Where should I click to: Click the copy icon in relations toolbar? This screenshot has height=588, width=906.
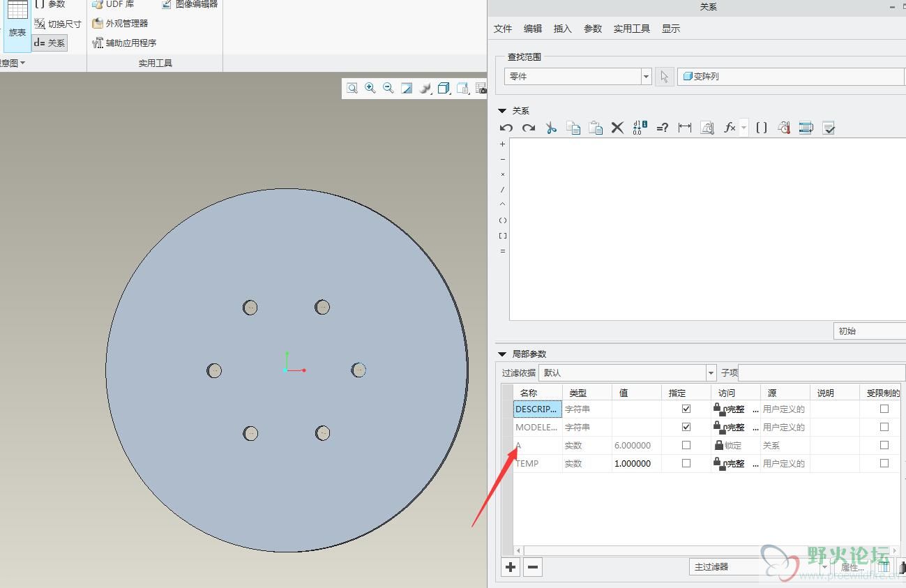coord(573,128)
